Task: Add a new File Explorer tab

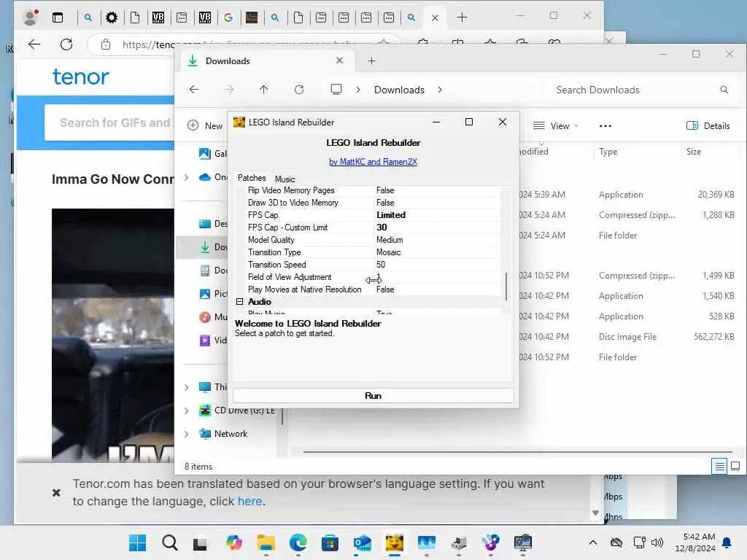Action: coord(371,61)
